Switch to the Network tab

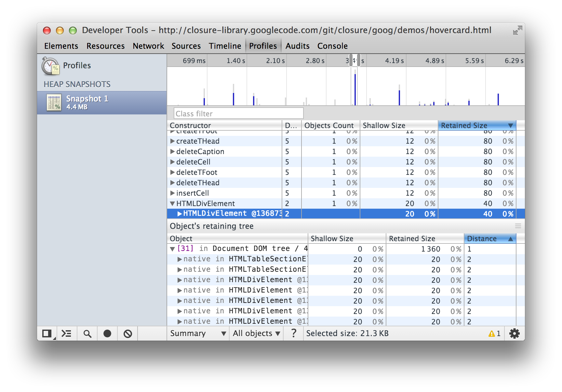point(148,46)
